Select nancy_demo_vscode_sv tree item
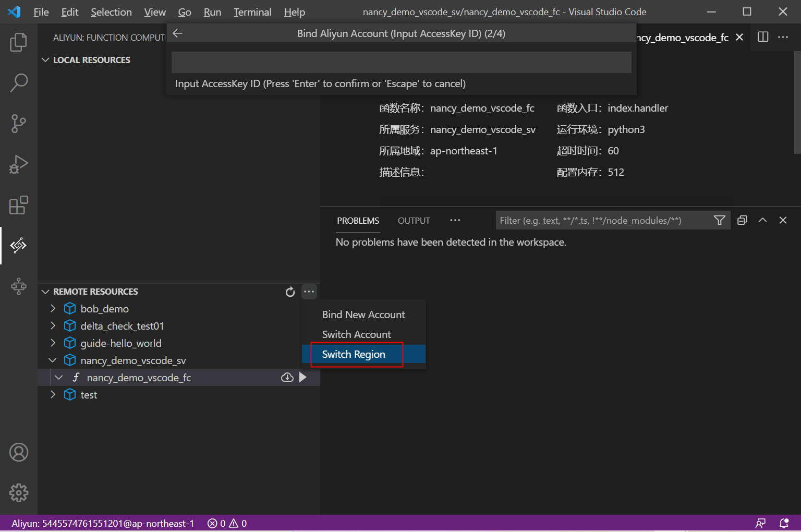The image size is (801, 532). pyautogui.click(x=179, y=360)
